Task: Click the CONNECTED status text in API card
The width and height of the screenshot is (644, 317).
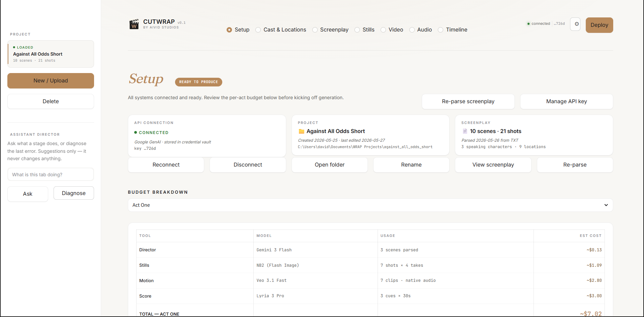Action: coord(154,133)
